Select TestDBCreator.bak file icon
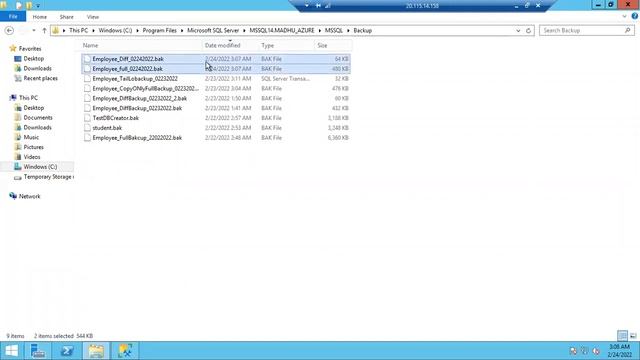The image size is (640, 360). click(87, 118)
